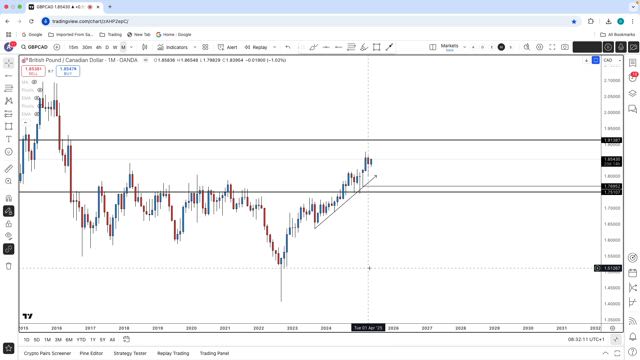Open the CAD currency dropdown
The image size is (640, 360).
[612, 60]
